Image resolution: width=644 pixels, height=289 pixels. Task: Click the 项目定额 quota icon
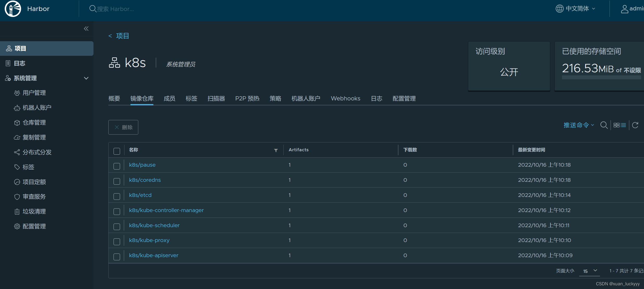[x=17, y=182]
